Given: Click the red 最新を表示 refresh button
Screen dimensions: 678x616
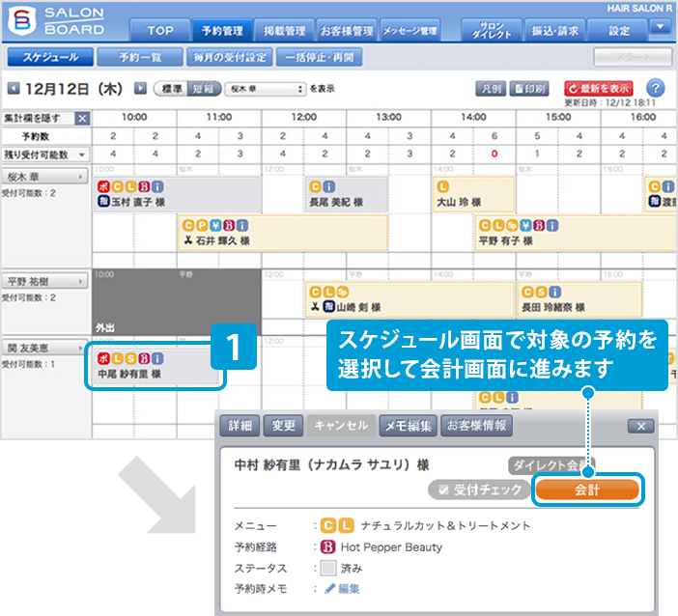Looking at the screenshot, I should click(599, 89).
